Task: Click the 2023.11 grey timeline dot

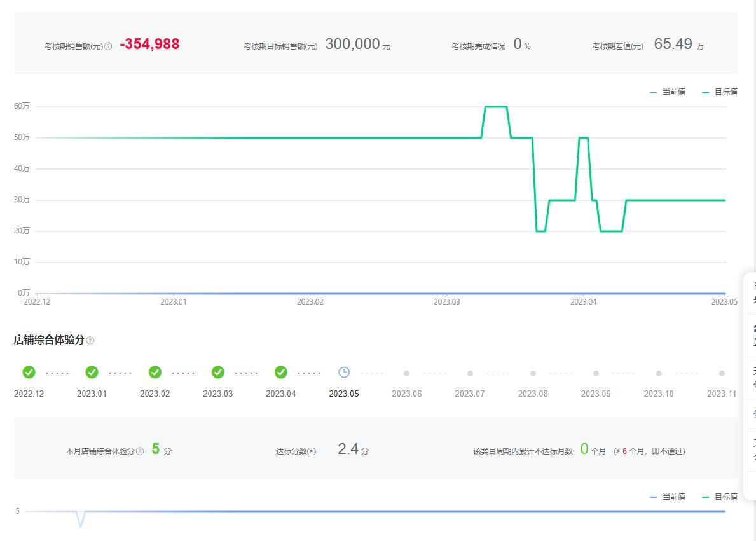Action: (x=722, y=374)
